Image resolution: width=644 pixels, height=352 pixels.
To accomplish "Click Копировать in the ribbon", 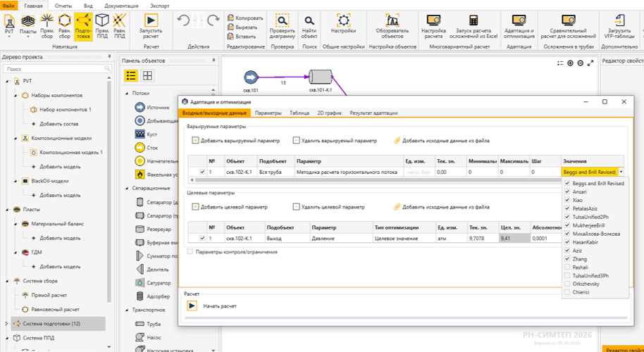I will click(245, 18).
